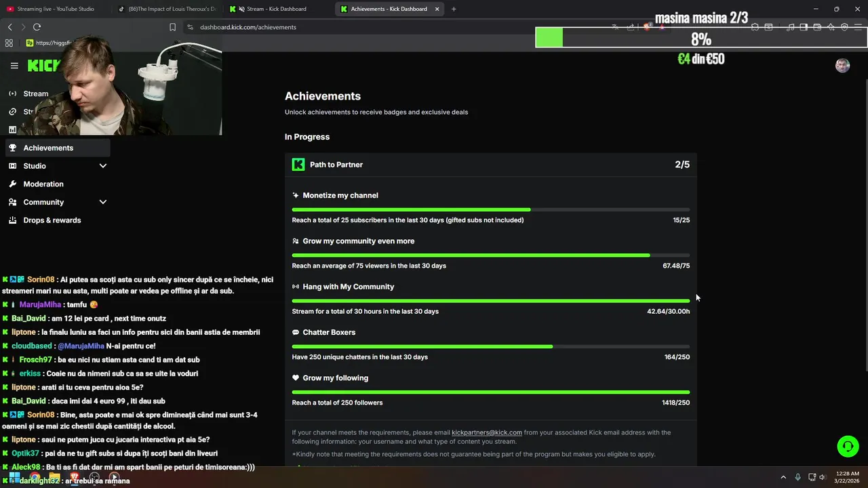Screen dimensions: 868x488
Task: Click the bookmark icon in the address bar
Action: (172, 27)
